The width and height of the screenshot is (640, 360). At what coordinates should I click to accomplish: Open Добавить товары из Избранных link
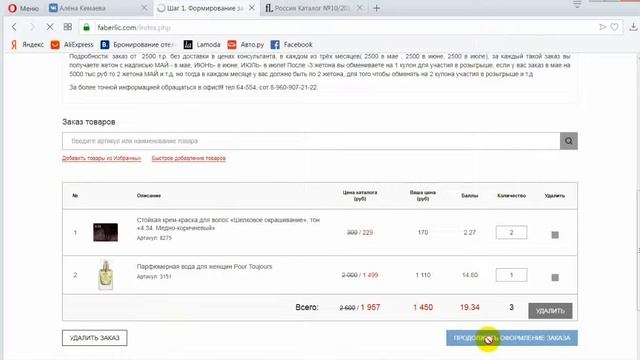click(x=101, y=158)
